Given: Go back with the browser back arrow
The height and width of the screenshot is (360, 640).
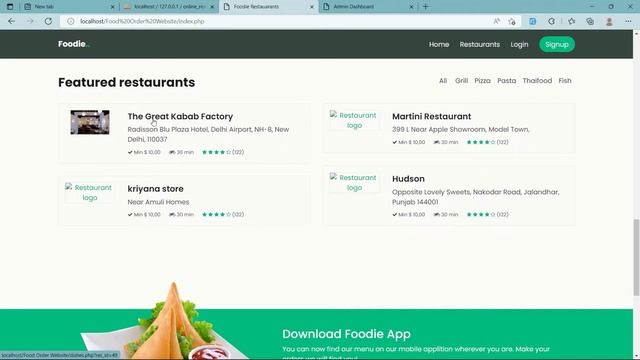Looking at the screenshot, I should pos(11,21).
